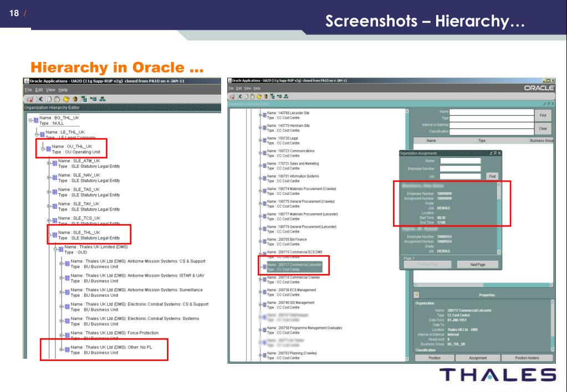Viewport: 567px width, 392px height.
Task: Click node icon of SLE_ATM_UK
Action: coord(55,163)
